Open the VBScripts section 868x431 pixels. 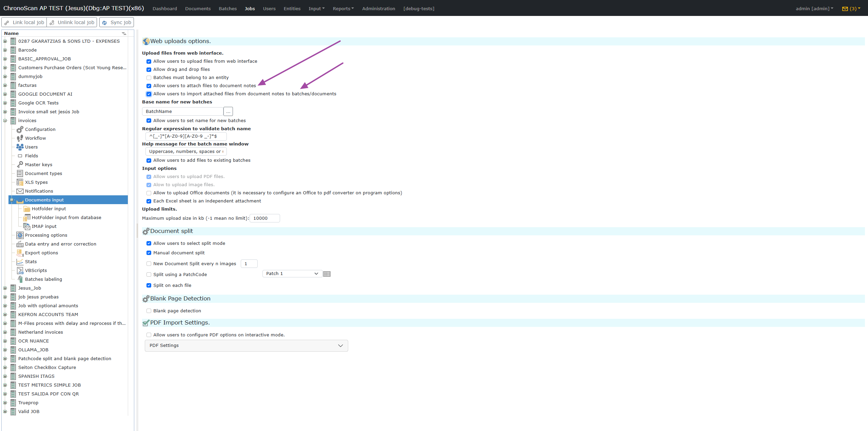20,270
